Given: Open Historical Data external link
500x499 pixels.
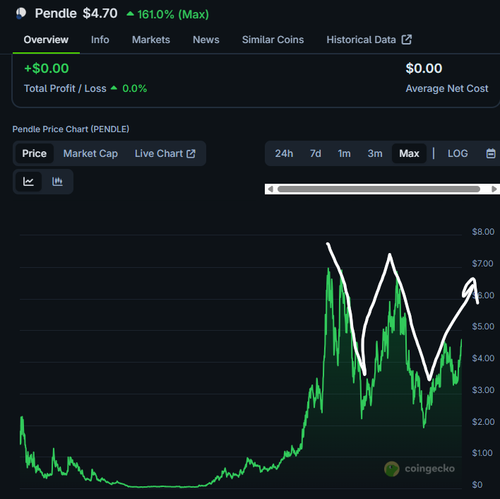Looking at the screenshot, I should (x=369, y=40).
